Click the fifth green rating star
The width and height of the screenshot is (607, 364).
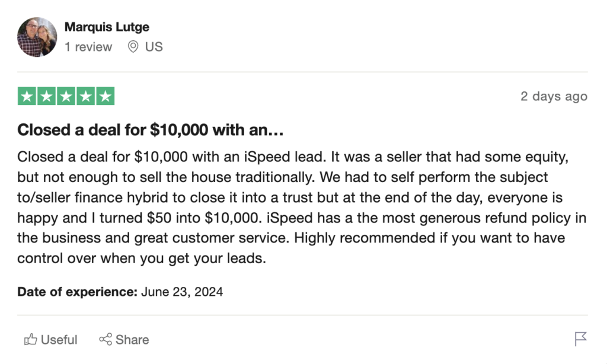(105, 97)
